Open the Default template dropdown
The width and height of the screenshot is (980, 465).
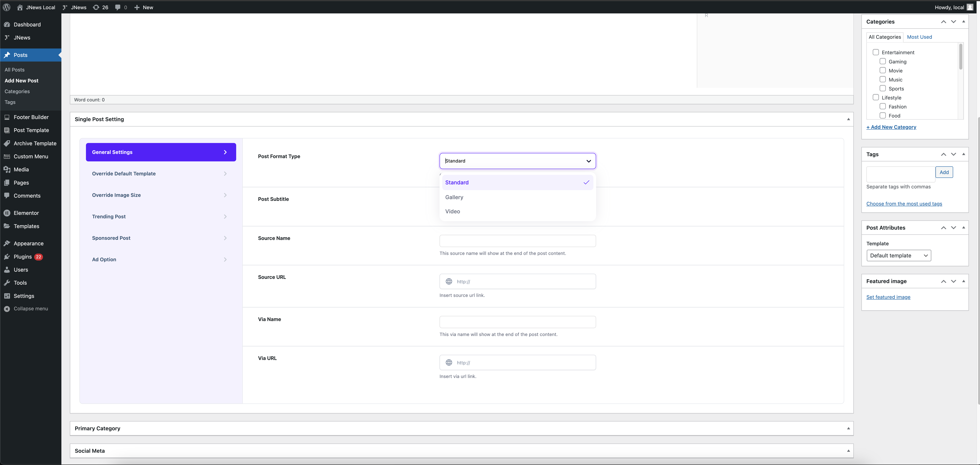coord(899,256)
